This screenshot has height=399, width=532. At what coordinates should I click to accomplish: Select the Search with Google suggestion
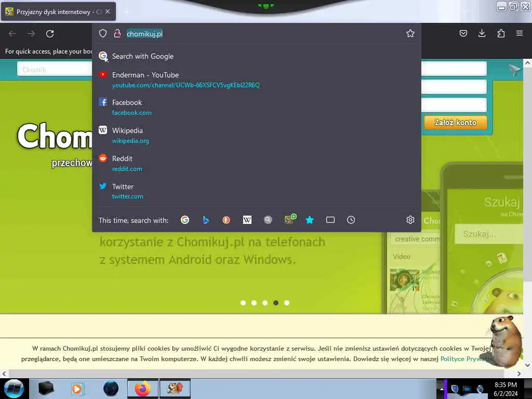point(257,56)
